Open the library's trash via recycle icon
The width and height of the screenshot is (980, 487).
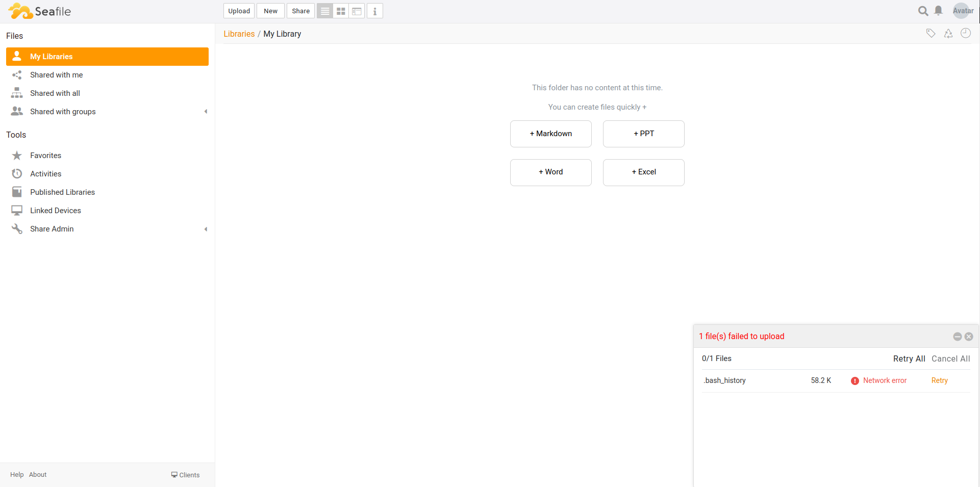pyautogui.click(x=948, y=33)
